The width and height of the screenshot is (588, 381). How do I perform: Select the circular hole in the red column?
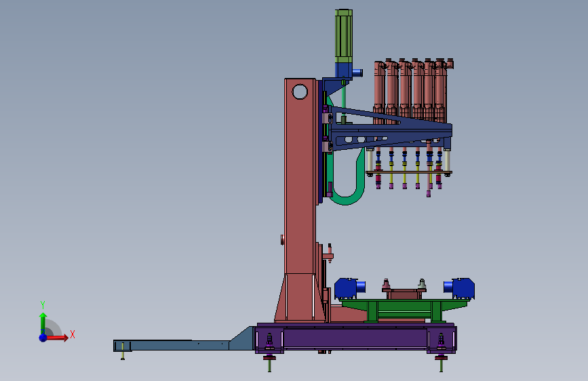tap(300, 92)
